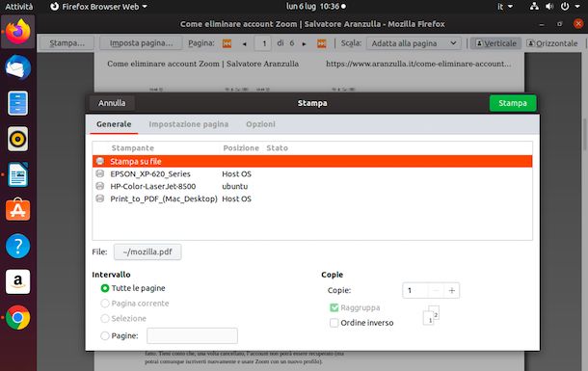This screenshot has width=588, height=371.
Task: Open the Scala Adatta alla pagina dropdown
Action: (x=414, y=43)
